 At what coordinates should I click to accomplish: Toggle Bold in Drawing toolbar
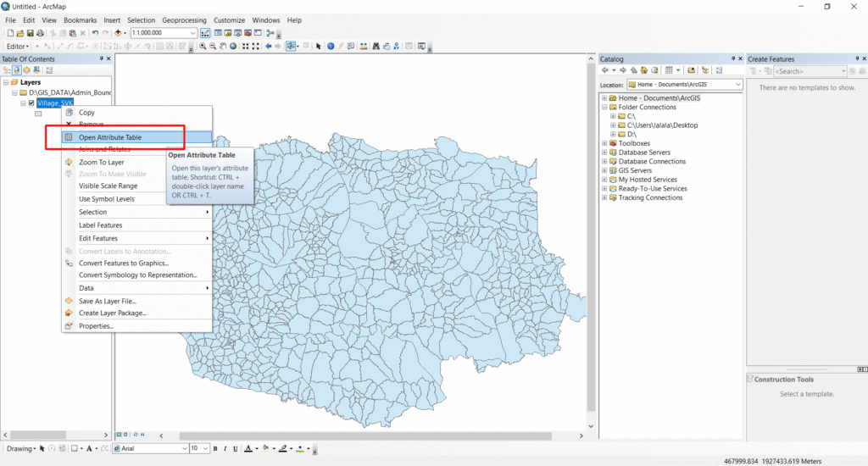tap(215, 449)
